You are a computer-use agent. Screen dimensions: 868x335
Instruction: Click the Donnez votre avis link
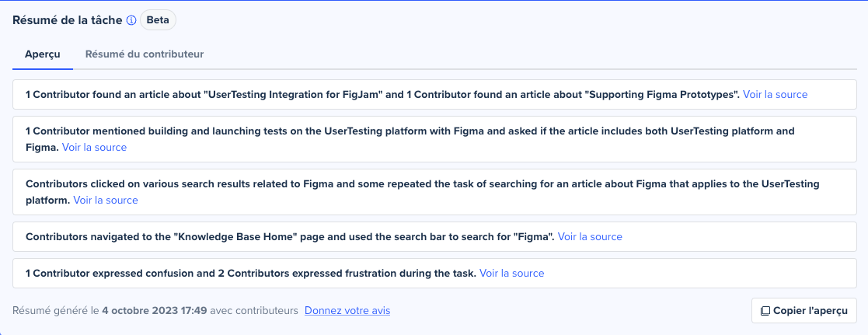point(347,311)
